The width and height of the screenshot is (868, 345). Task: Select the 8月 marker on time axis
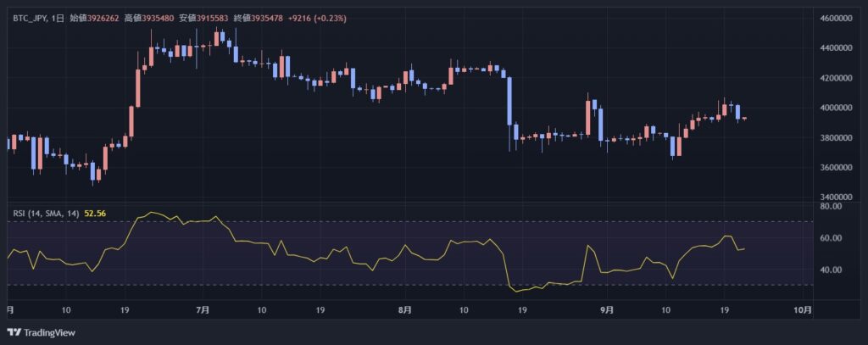[x=404, y=310]
